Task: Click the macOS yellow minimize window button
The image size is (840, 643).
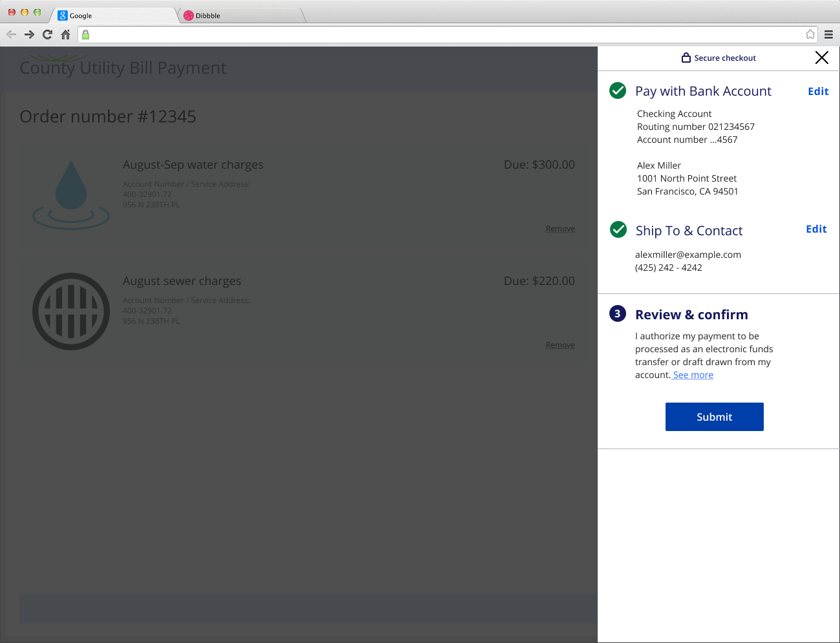Action: coord(25,12)
